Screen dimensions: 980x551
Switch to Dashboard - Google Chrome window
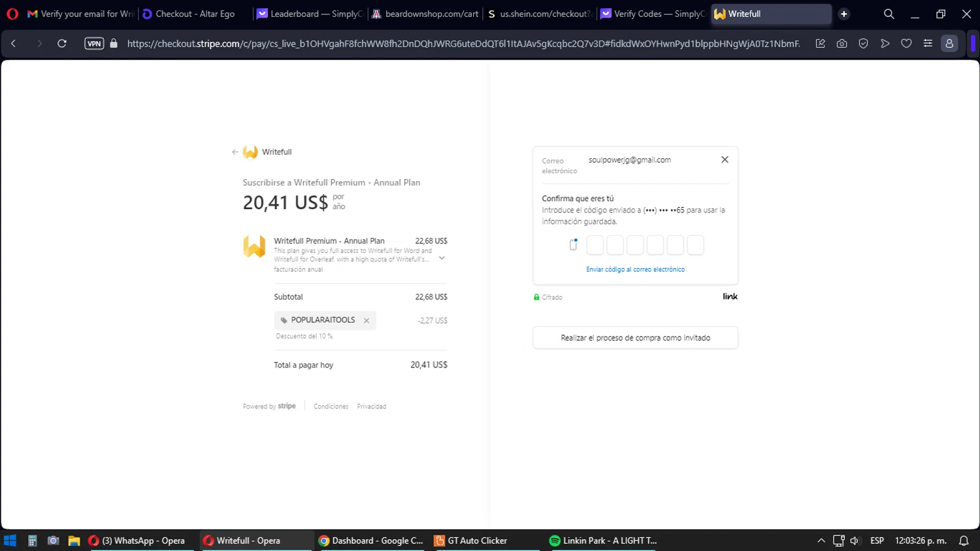tap(371, 541)
